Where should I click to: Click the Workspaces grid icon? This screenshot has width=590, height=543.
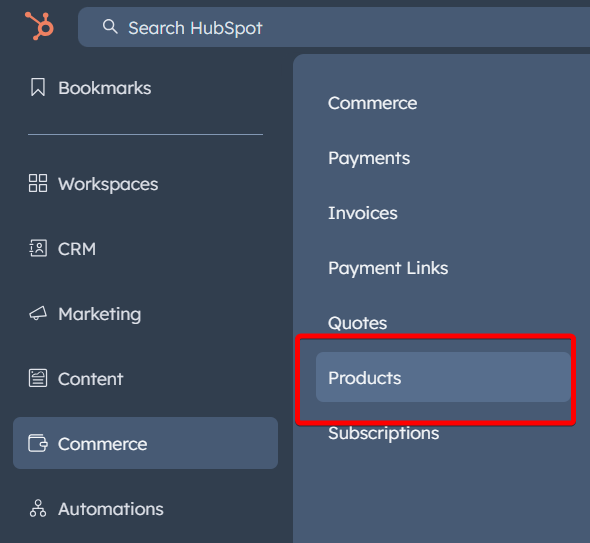click(38, 183)
